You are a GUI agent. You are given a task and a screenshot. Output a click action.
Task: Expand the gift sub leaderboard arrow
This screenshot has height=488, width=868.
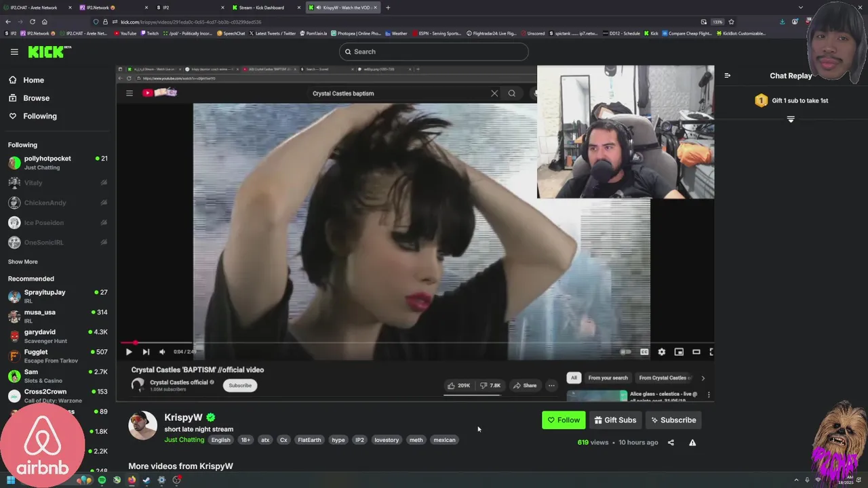(x=791, y=119)
